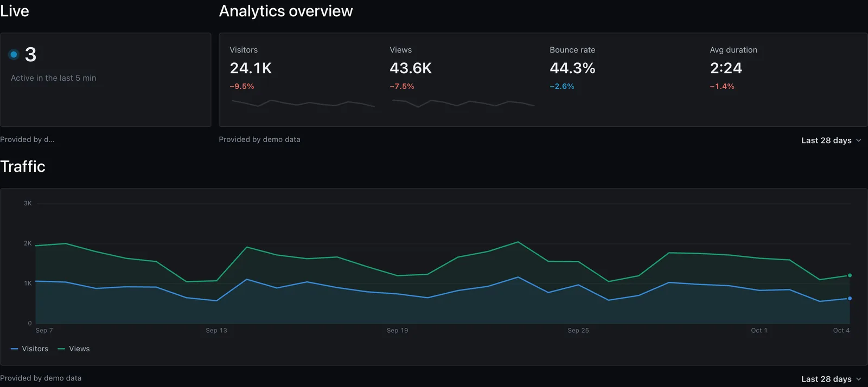Click the Live section heading

[15, 11]
